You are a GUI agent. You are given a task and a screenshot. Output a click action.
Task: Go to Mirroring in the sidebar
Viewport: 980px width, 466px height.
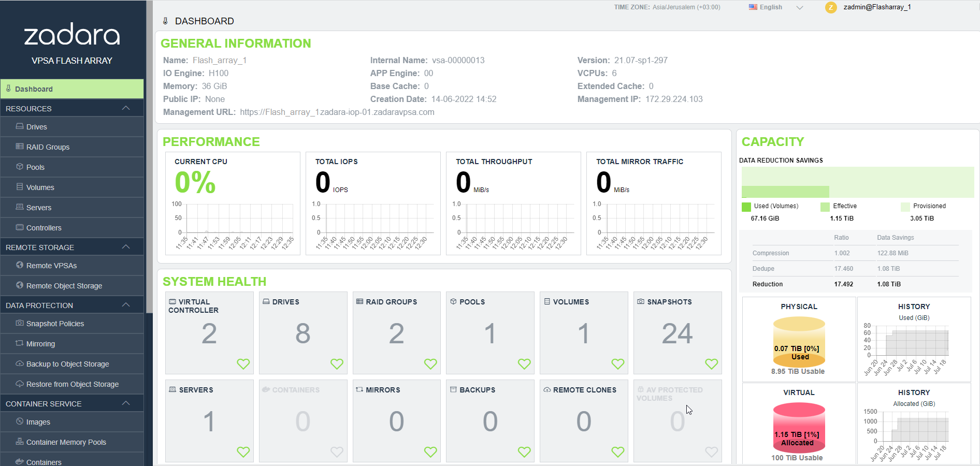click(72, 344)
